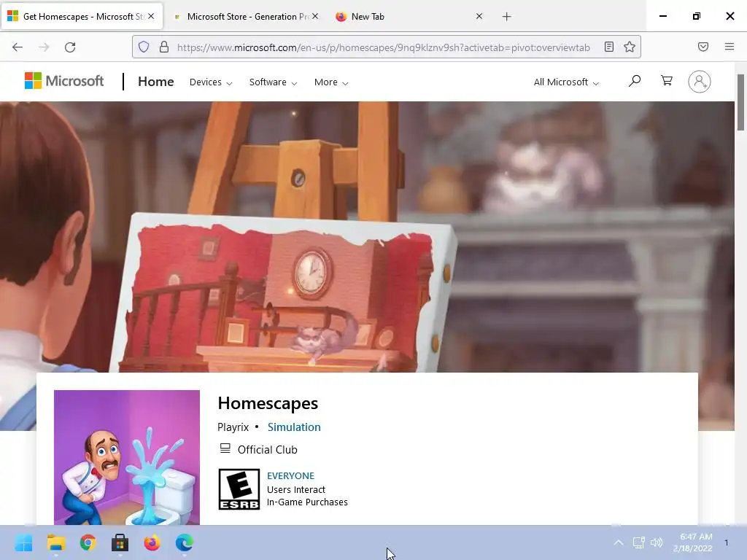Screen dimensions: 747x560
Task: Expand the Devices dropdown menu
Action: click(x=211, y=82)
